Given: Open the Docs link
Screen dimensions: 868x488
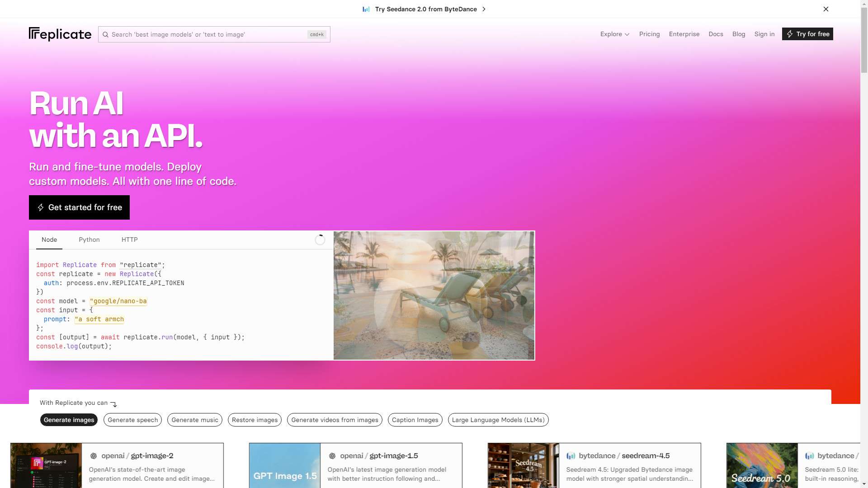Looking at the screenshot, I should [x=716, y=34].
